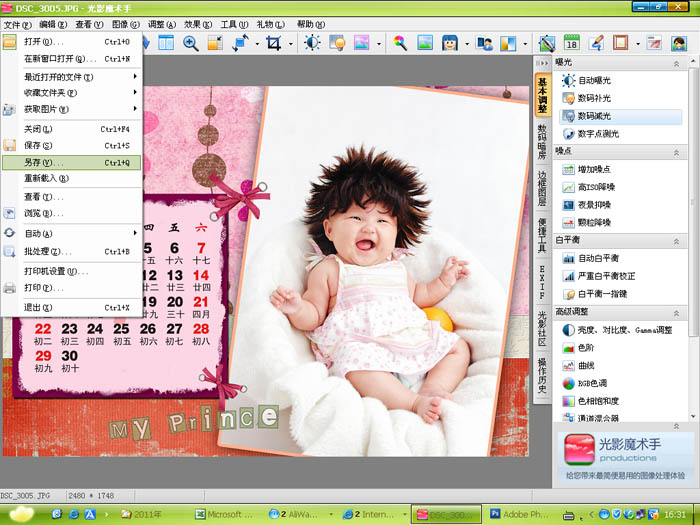Click side panel scrollbar down arrow
The image size is (700, 525).
[693, 417]
